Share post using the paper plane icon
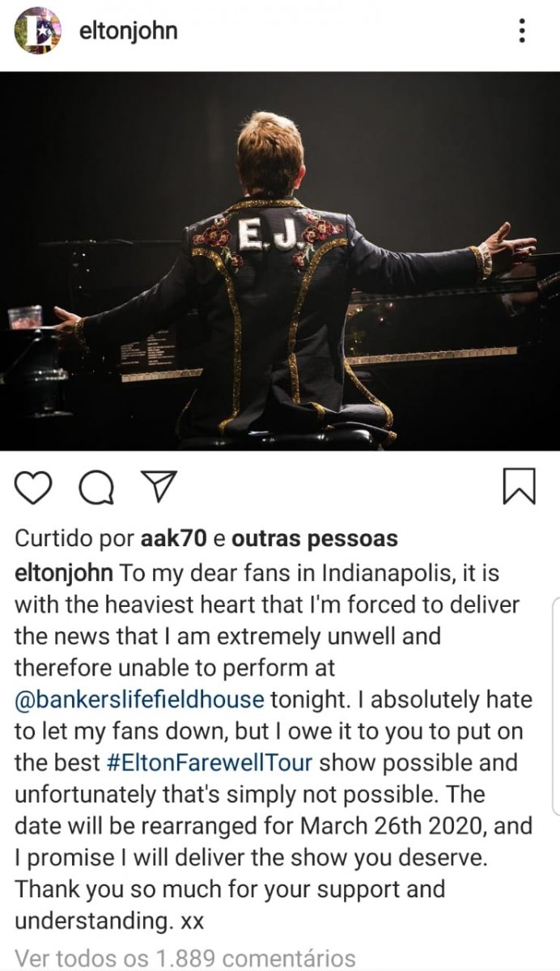 click(159, 485)
